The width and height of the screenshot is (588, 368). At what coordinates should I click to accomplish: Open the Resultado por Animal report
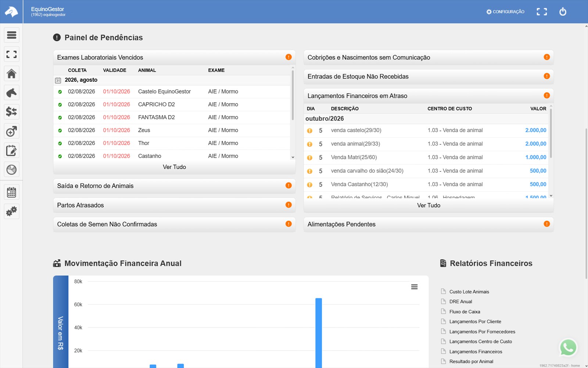(x=471, y=361)
